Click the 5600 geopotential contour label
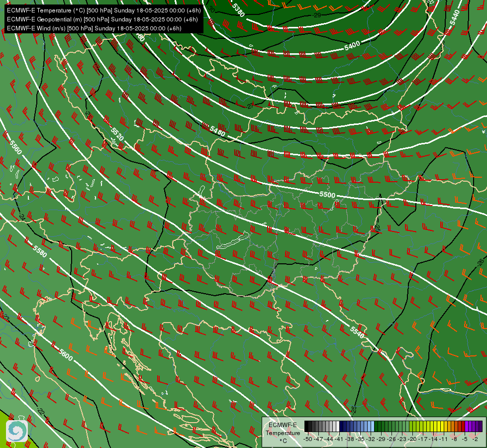 pyautogui.click(x=66, y=355)
